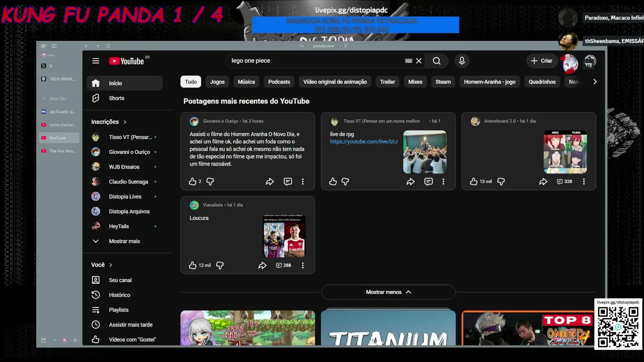Open New Tab in browser sidebar
This screenshot has width=644, height=362.
(59, 99)
